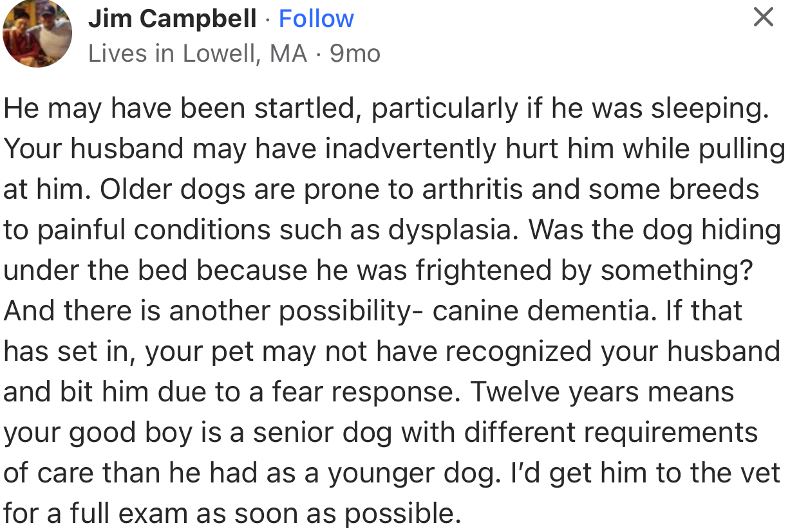The height and width of the screenshot is (532, 790).
Task: Follow Jim Campbell
Action: click(316, 19)
